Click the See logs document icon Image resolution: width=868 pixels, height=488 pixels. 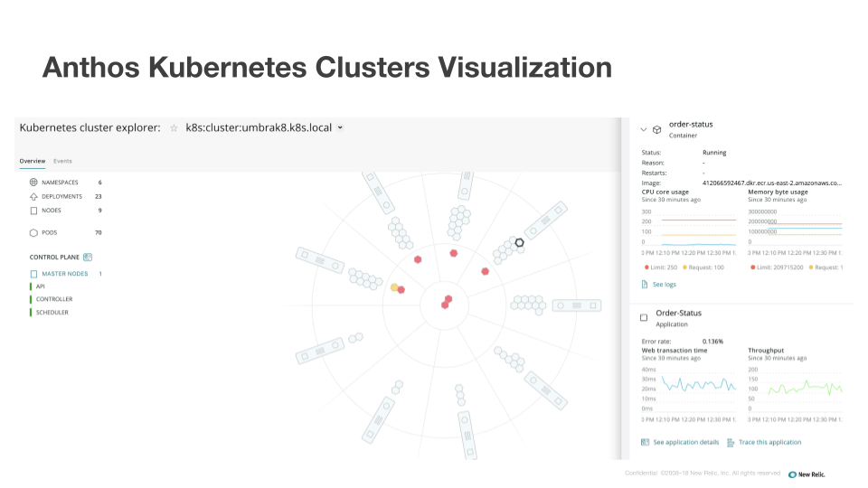(645, 285)
